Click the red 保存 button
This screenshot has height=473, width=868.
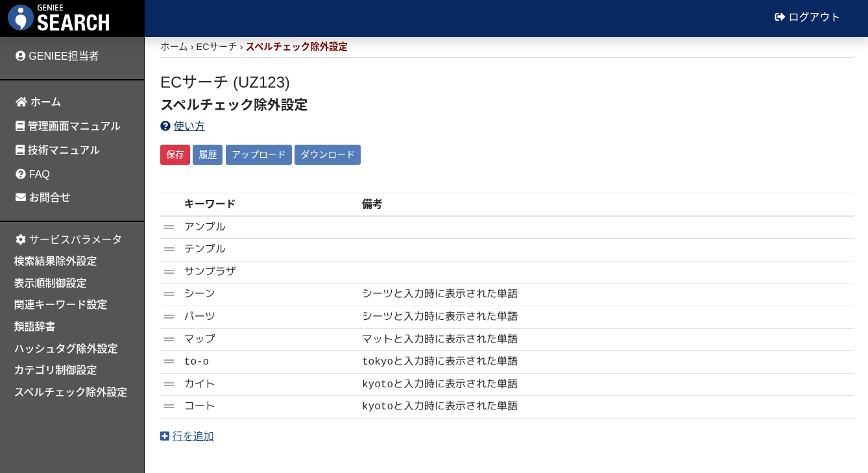click(175, 154)
